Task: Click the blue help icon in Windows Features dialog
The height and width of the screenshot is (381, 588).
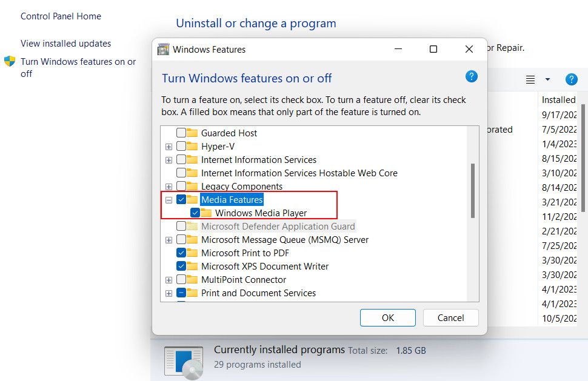Action: [471, 77]
